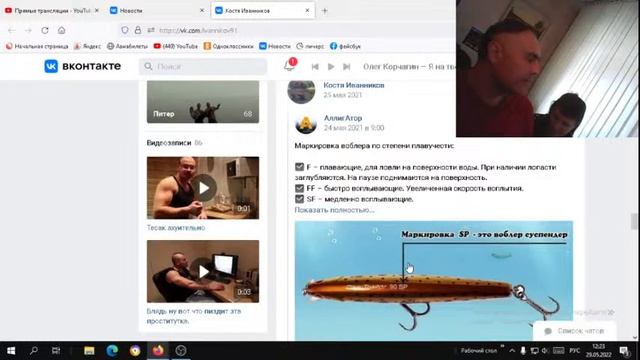640x360 pixels.
Task: Open the АллигАтор group name link
Action: (x=343, y=118)
